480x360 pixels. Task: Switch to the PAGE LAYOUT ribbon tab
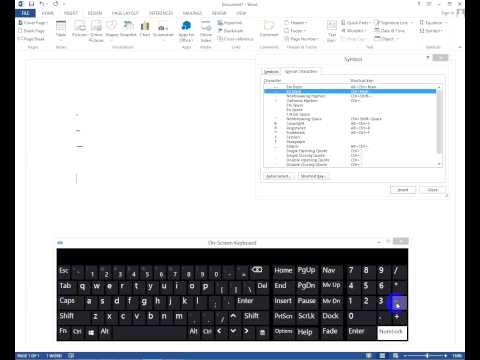pos(125,13)
